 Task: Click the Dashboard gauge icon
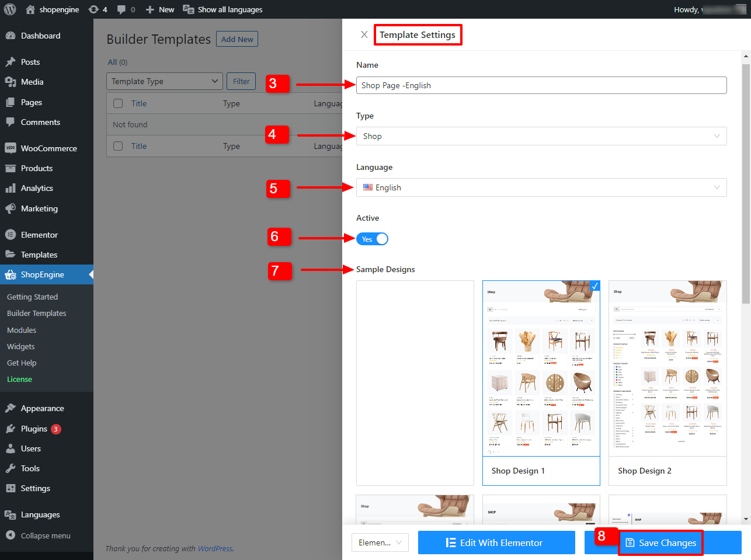(11, 36)
